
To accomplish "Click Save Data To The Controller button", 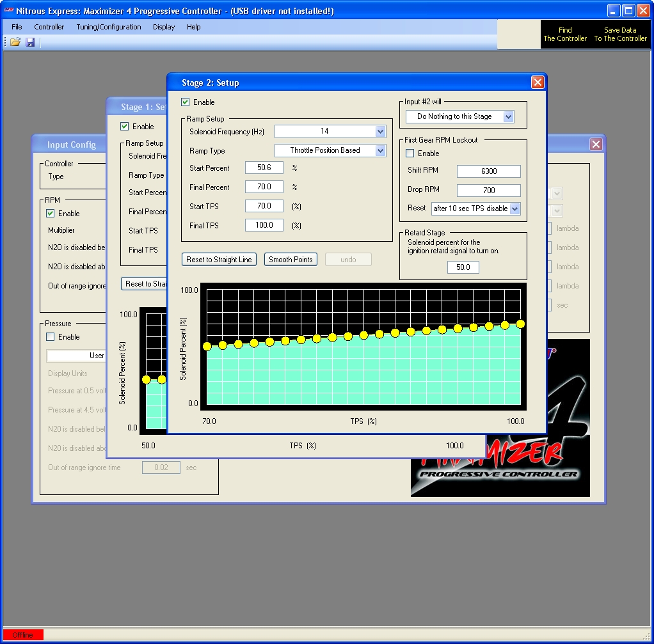I will (620, 34).
